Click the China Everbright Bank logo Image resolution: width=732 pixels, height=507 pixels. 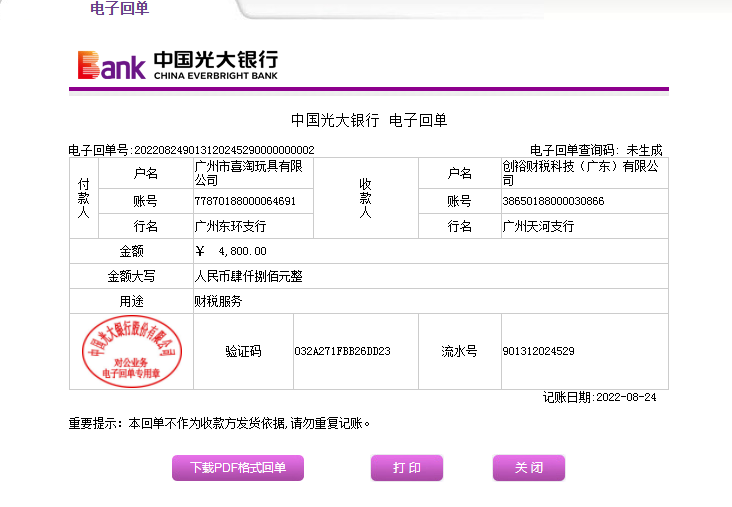point(177,65)
